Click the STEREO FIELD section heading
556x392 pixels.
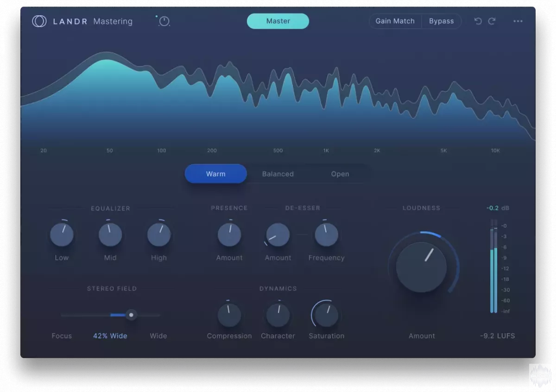pyautogui.click(x=112, y=289)
